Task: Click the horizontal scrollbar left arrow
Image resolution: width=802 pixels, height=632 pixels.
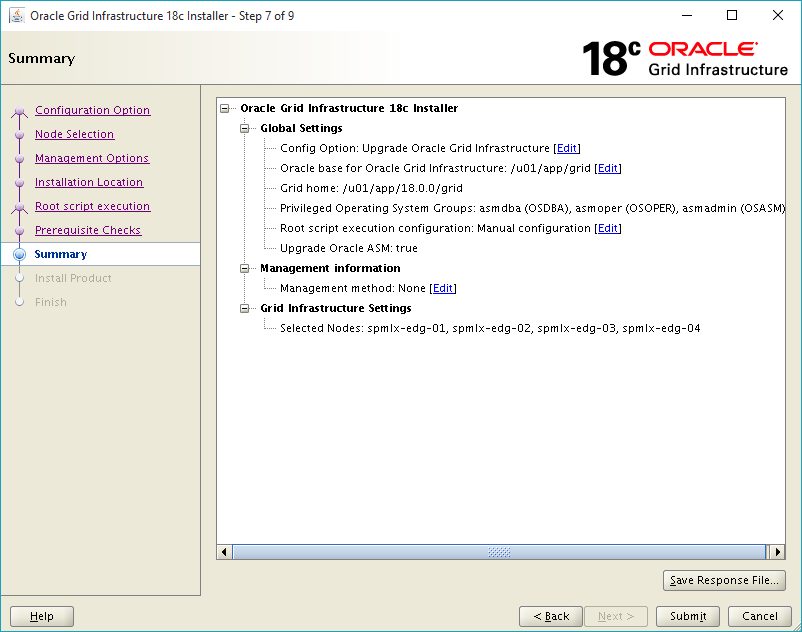Action: click(224, 552)
